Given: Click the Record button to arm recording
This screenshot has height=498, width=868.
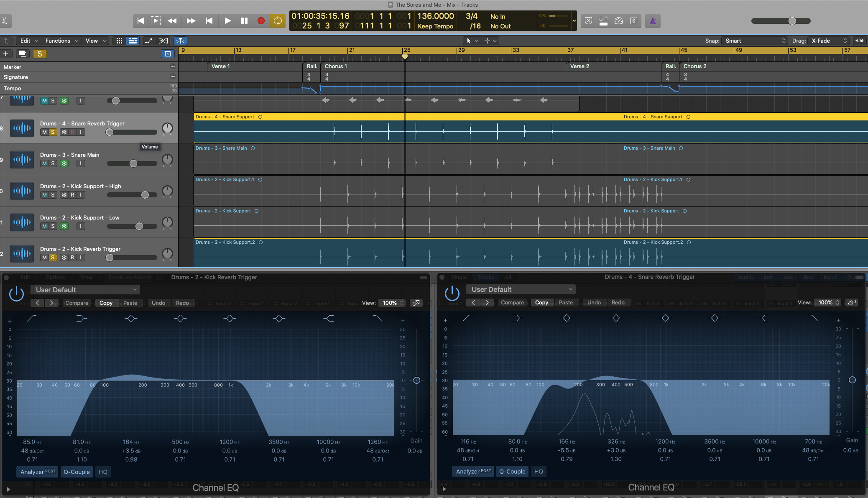Looking at the screenshot, I should 261,21.
